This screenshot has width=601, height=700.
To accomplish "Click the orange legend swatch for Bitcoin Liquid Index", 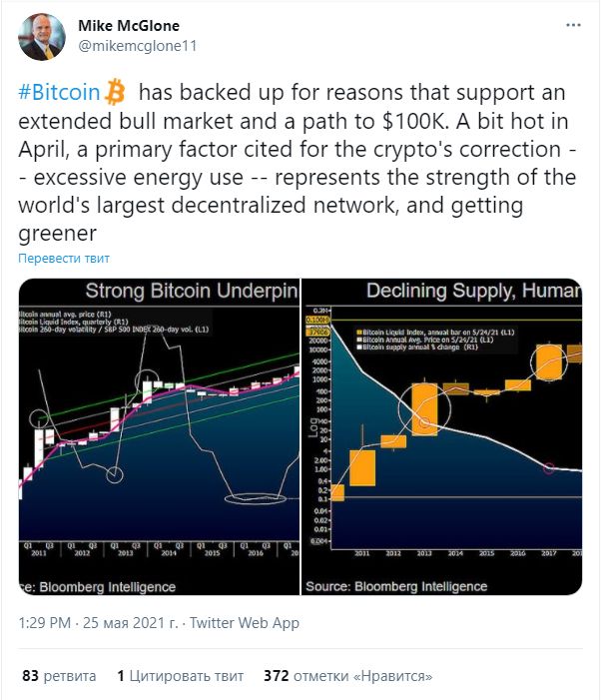I will [358, 333].
